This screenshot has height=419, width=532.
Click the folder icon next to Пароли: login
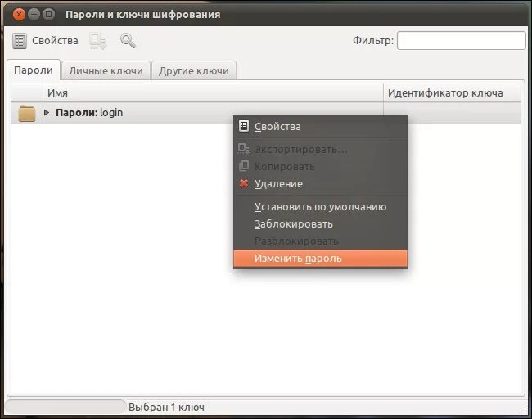tap(27, 113)
